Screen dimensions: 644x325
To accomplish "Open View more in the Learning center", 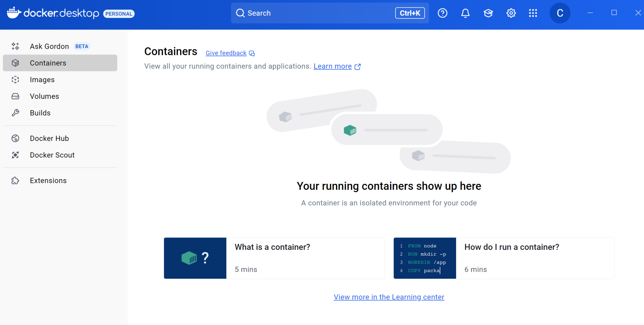I will [389, 297].
